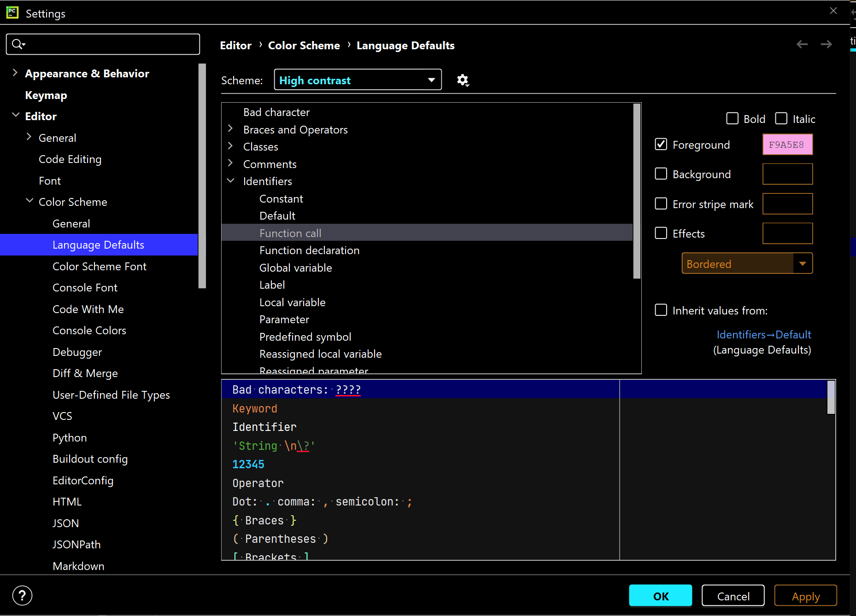The height and width of the screenshot is (616, 856).
Task: Click Color Scheme in the breadcrumb
Action: (304, 46)
